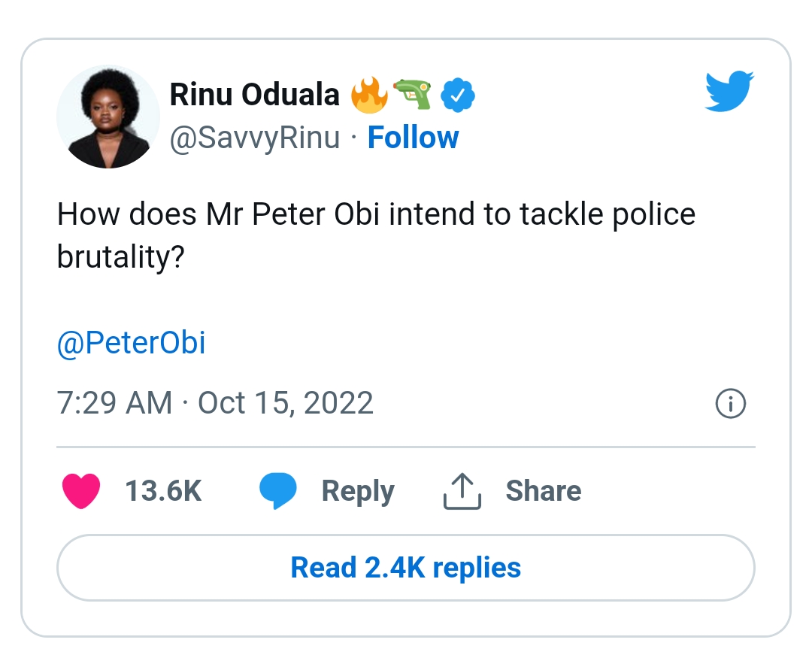
Task: Open the 7:29 AM Oct 15, 2022 timestamp
Action: tap(215, 403)
